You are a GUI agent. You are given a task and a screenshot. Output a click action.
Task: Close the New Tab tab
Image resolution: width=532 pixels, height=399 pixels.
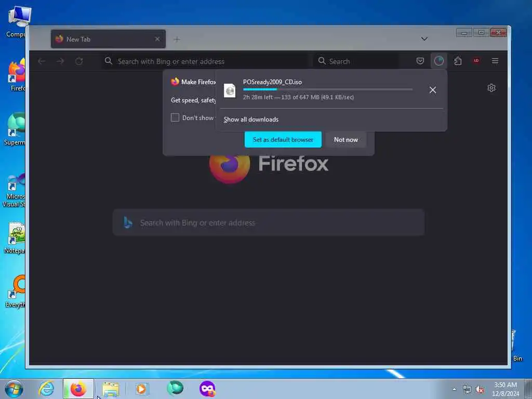tap(157, 39)
